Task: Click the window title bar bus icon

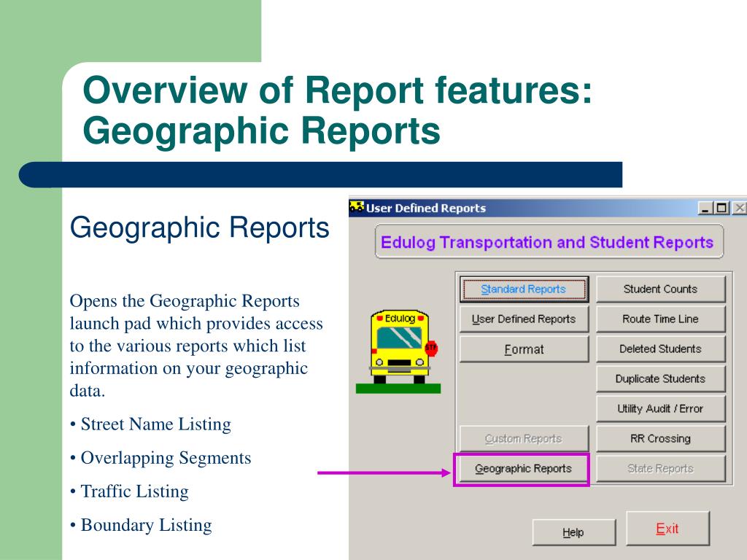Action: (356, 208)
